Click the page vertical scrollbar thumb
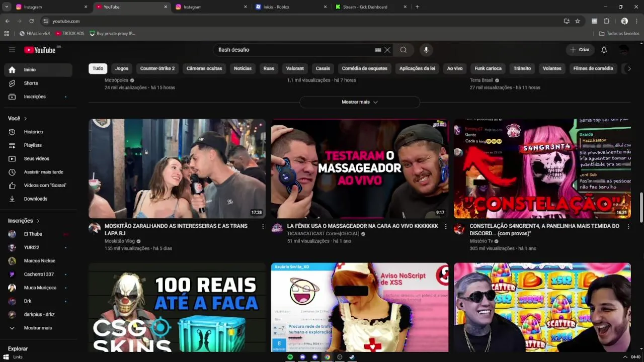644x362 pixels. [641, 207]
